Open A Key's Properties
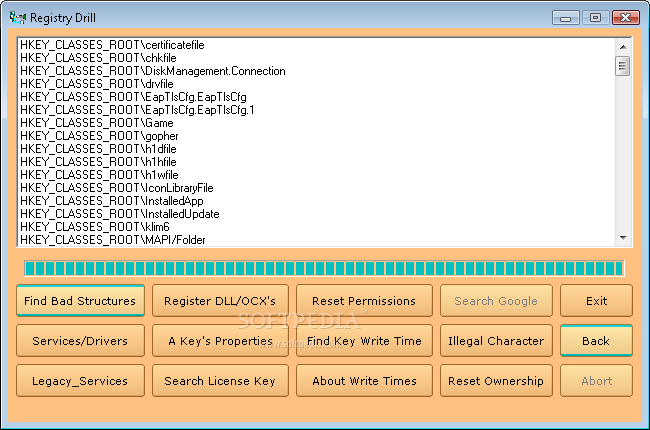Viewport: 650px width, 430px height. coord(220,341)
